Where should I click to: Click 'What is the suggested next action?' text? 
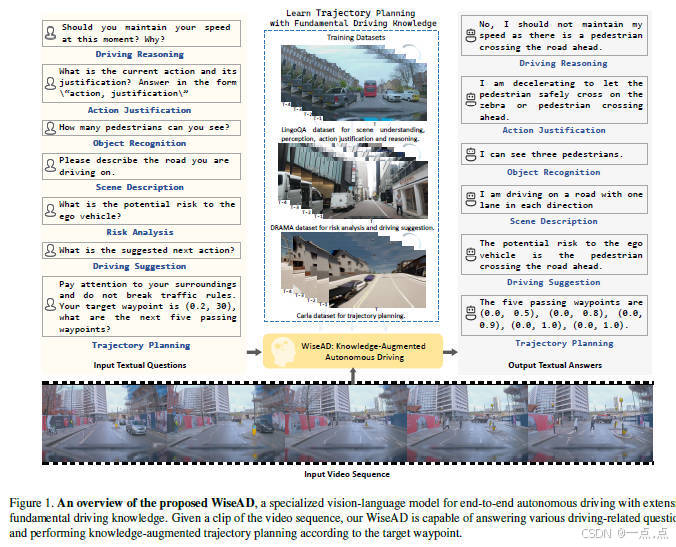point(147,250)
